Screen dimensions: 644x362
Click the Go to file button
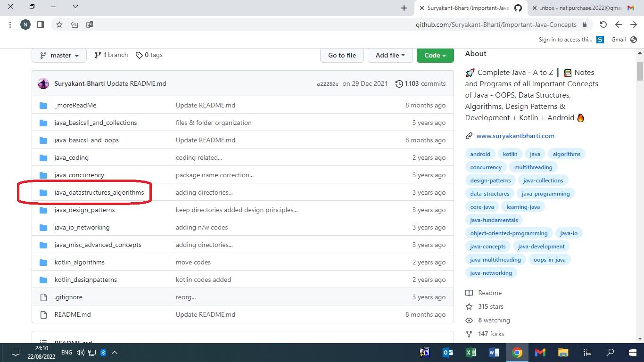[x=342, y=55]
